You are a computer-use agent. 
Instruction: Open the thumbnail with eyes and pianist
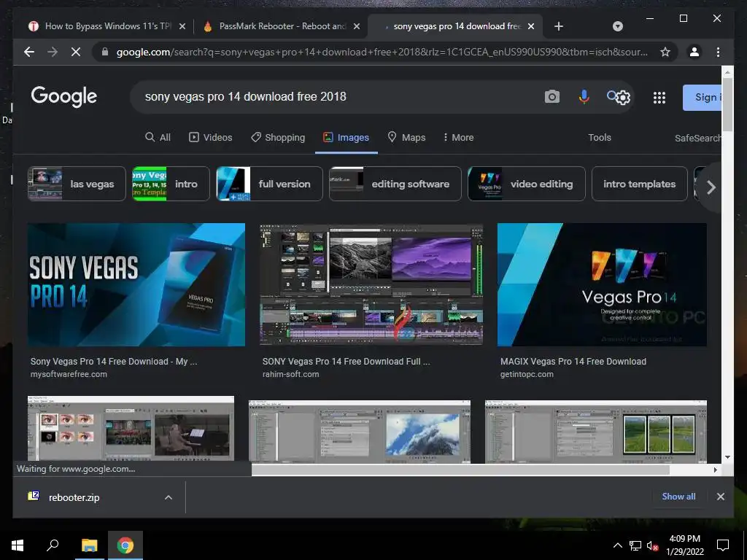pos(131,429)
